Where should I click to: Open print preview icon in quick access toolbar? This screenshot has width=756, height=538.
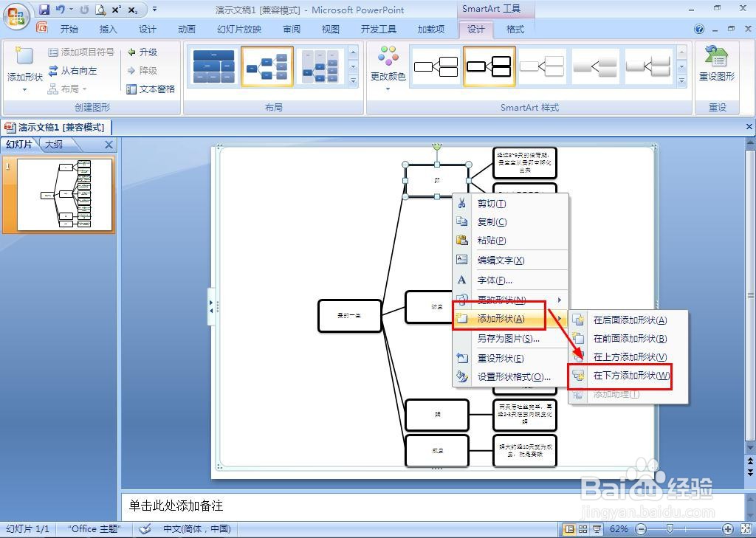click(100, 9)
